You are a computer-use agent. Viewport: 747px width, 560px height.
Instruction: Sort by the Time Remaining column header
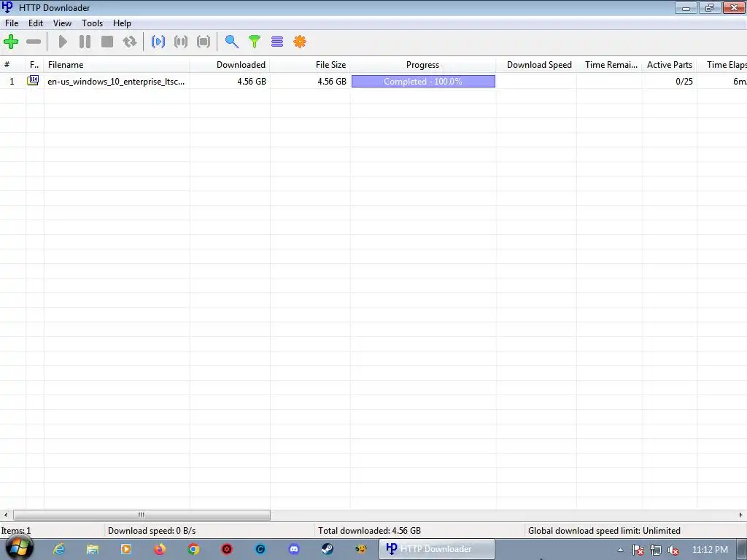(x=609, y=65)
